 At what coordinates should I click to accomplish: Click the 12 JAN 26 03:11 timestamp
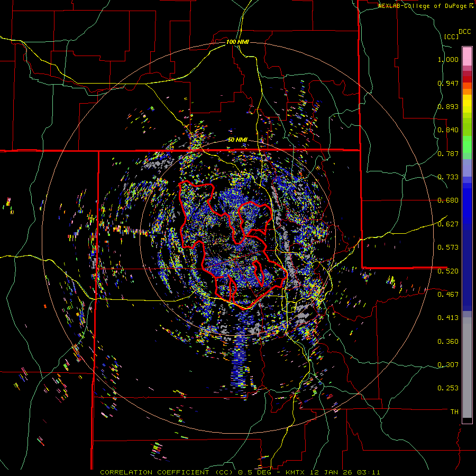click(x=345, y=472)
